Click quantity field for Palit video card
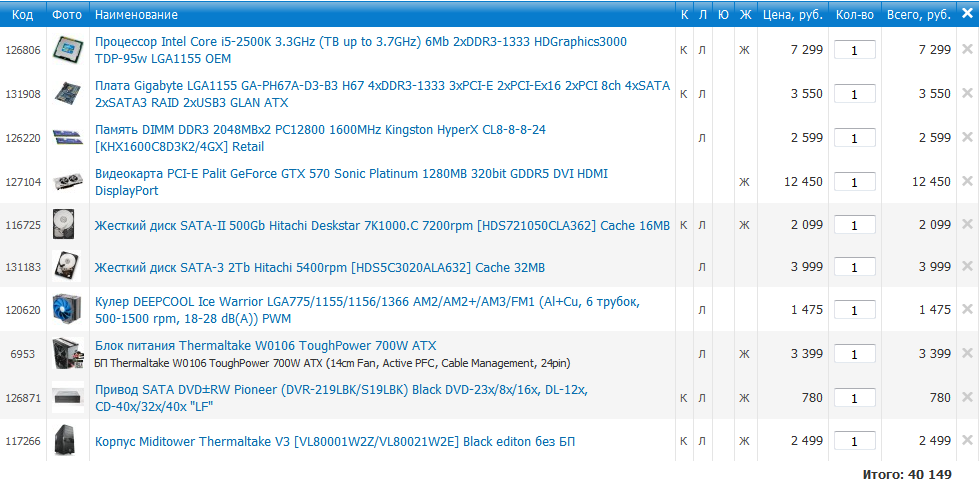Image resolution: width=979 pixels, height=496 pixels. pos(855,182)
